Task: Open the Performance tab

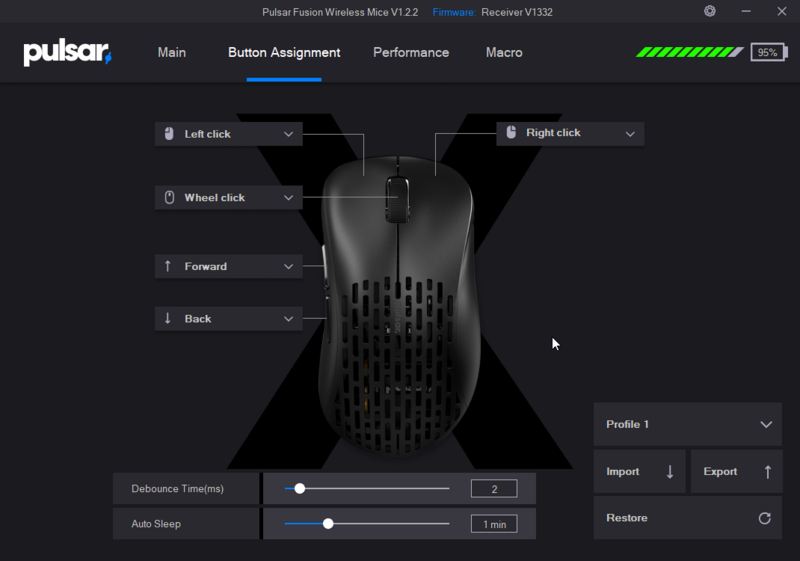Action: (x=411, y=53)
